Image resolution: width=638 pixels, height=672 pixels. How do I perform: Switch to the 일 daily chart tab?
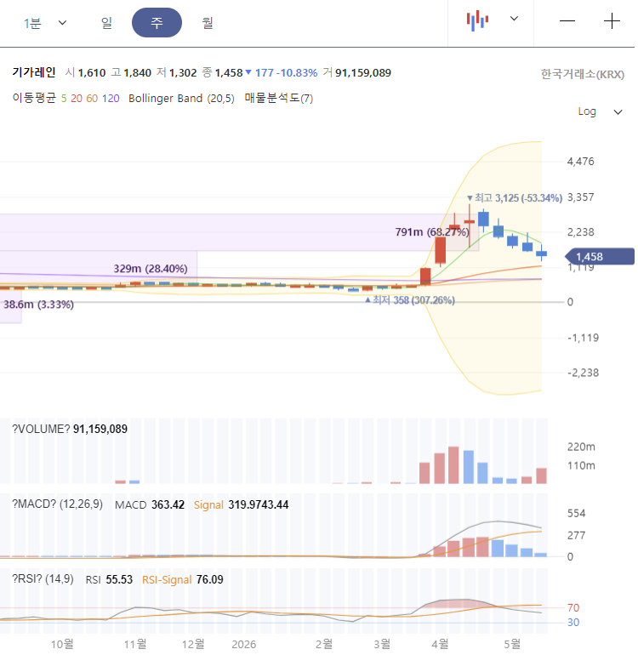pyautogui.click(x=106, y=23)
